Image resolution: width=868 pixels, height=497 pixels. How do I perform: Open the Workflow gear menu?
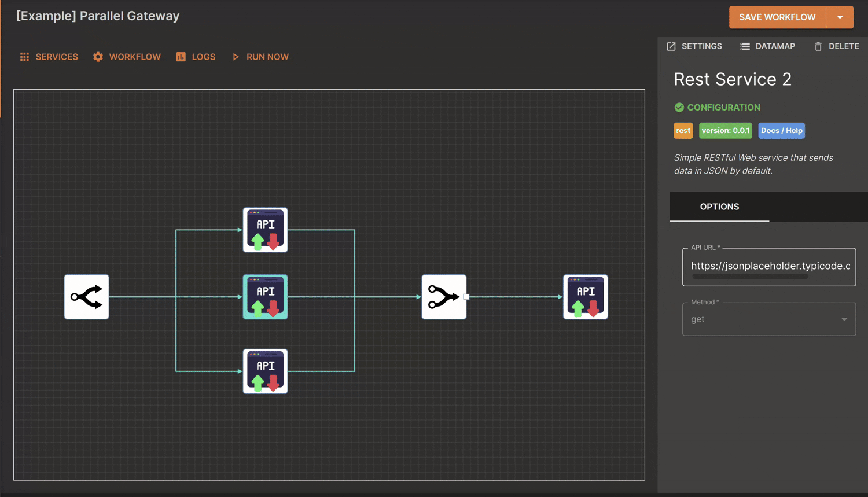point(127,57)
